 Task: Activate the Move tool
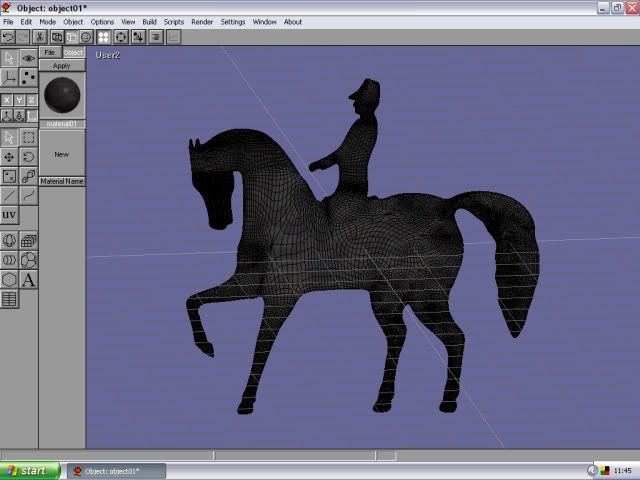[x=9, y=157]
